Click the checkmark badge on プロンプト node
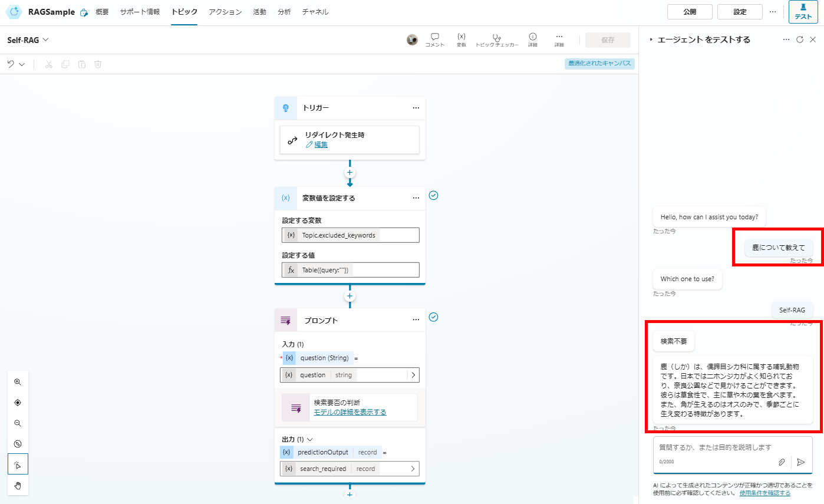This screenshot has width=824, height=504. (x=434, y=317)
